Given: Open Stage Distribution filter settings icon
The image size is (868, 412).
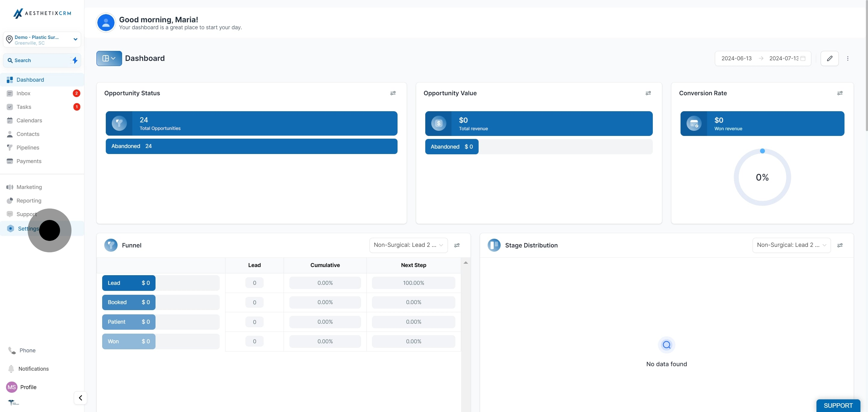Looking at the screenshot, I should (x=840, y=245).
